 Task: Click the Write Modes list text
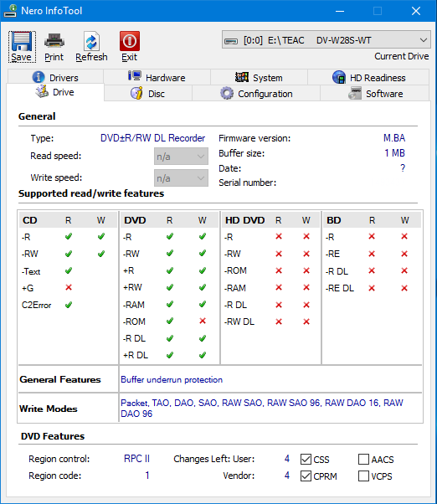[x=261, y=408]
